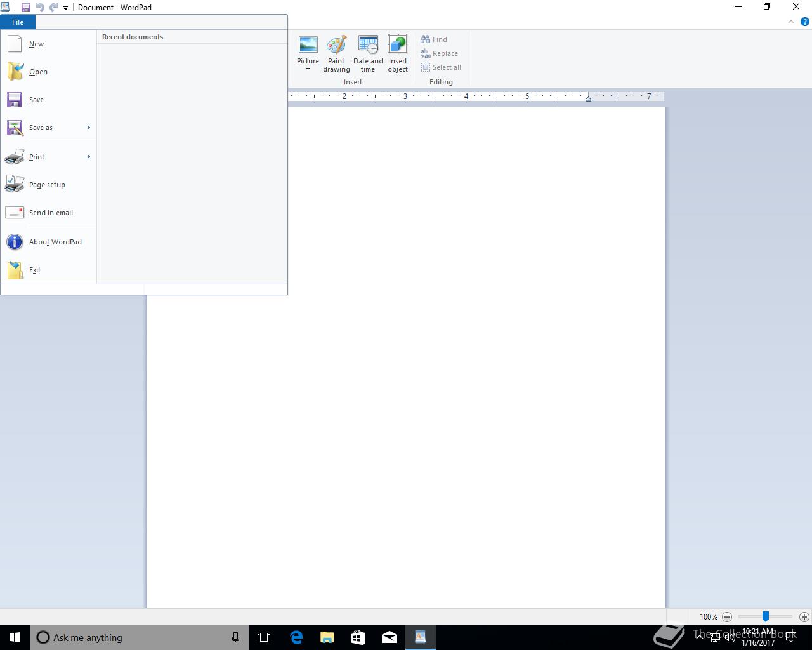The width and height of the screenshot is (812, 650).
Task: Open Page setup from the File menu
Action: click(48, 185)
